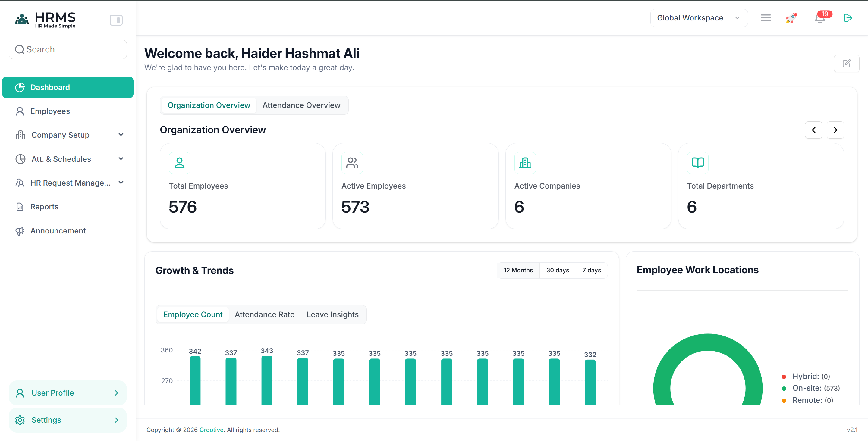Switch to Attendance Overview tab
868x441 pixels.
[301, 105]
